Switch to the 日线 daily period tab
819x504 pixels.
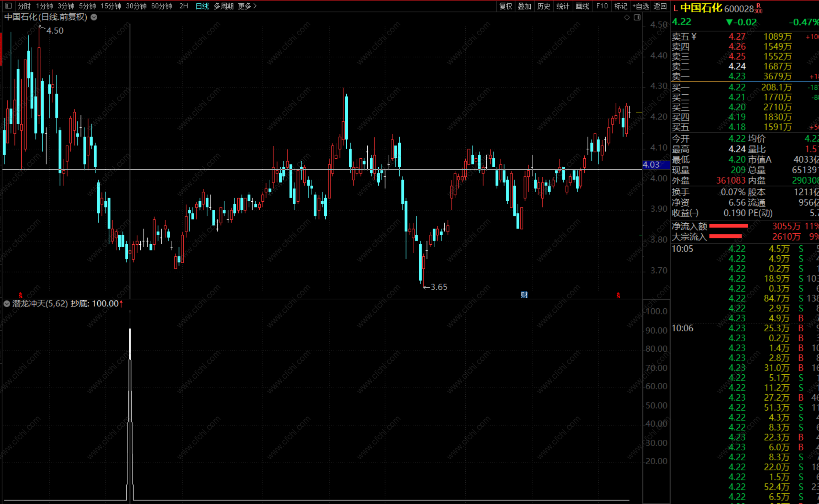pos(202,6)
